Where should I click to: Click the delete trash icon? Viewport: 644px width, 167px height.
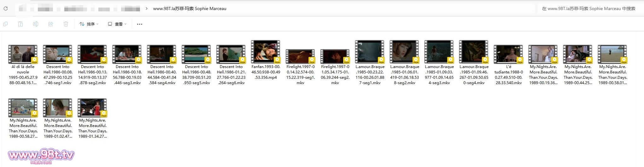click(x=66, y=24)
